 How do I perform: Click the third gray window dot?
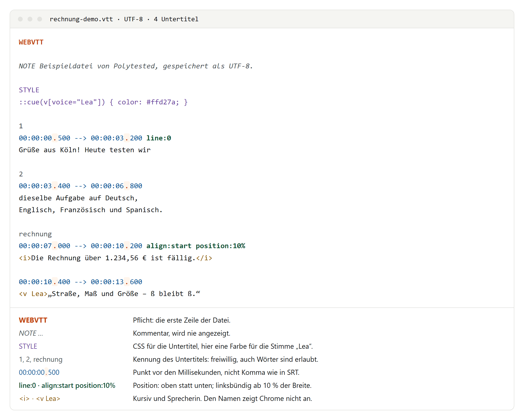click(x=40, y=19)
